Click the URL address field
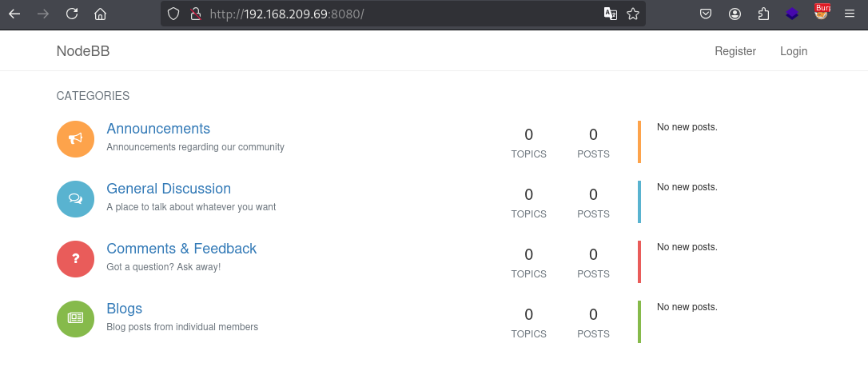The height and width of the screenshot is (371, 868). point(403,14)
